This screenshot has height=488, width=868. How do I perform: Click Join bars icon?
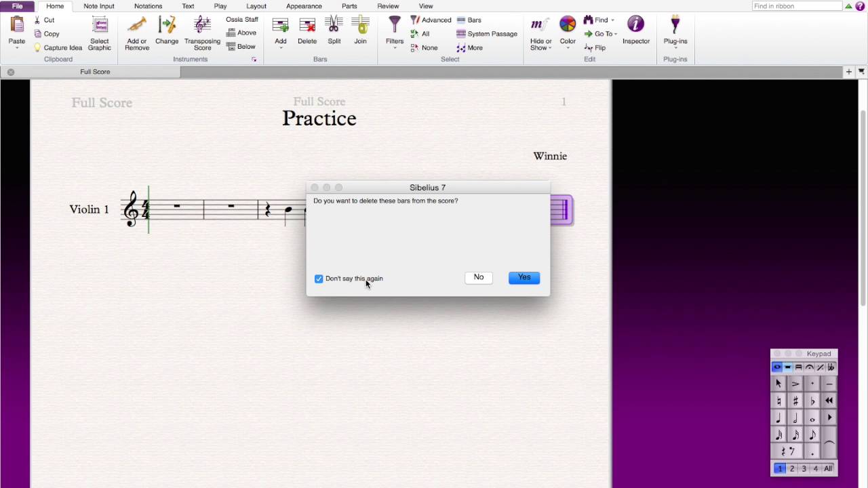pyautogui.click(x=360, y=26)
